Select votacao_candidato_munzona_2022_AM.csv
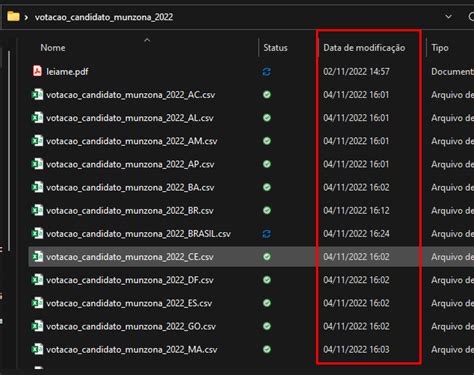The width and height of the screenshot is (474, 375). click(x=132, y=141)
